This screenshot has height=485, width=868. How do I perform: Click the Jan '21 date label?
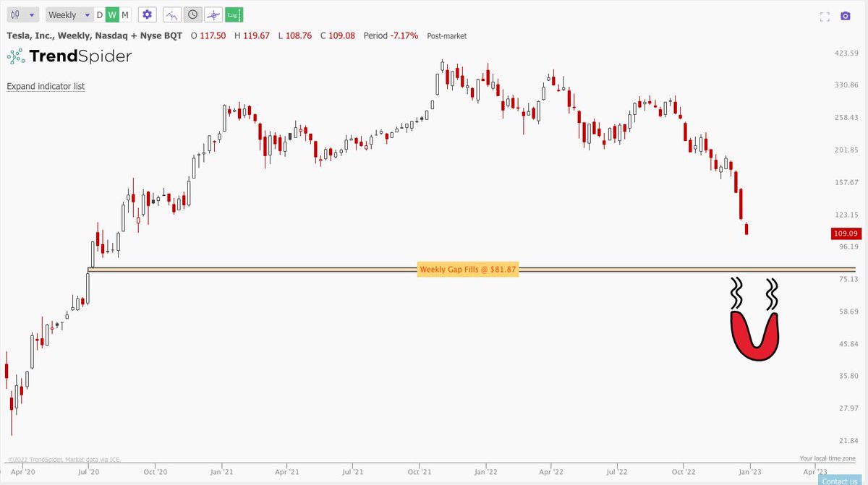coord(222,471)
